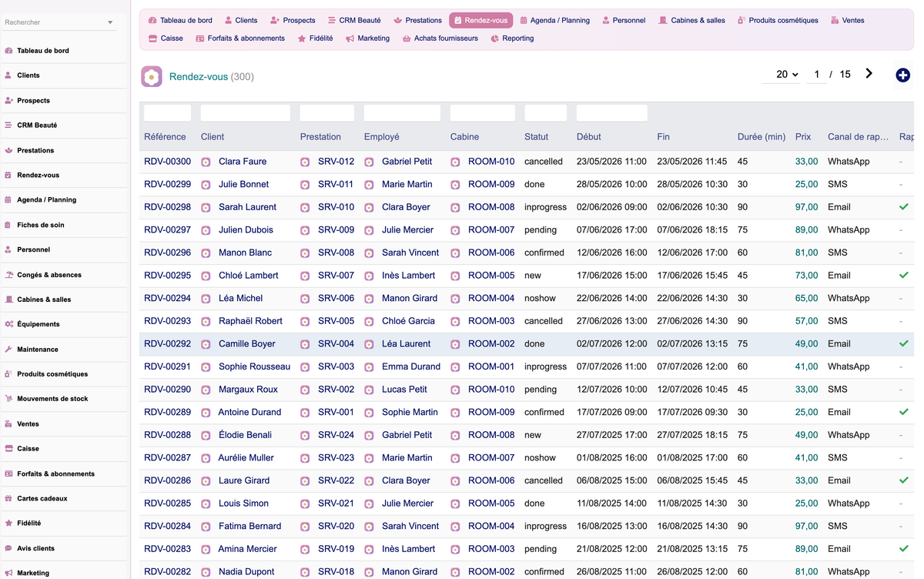Click green check mark in row RDV-00286
Screen dimensions: 924x579
pyautogui.click(x=904, y=480)
